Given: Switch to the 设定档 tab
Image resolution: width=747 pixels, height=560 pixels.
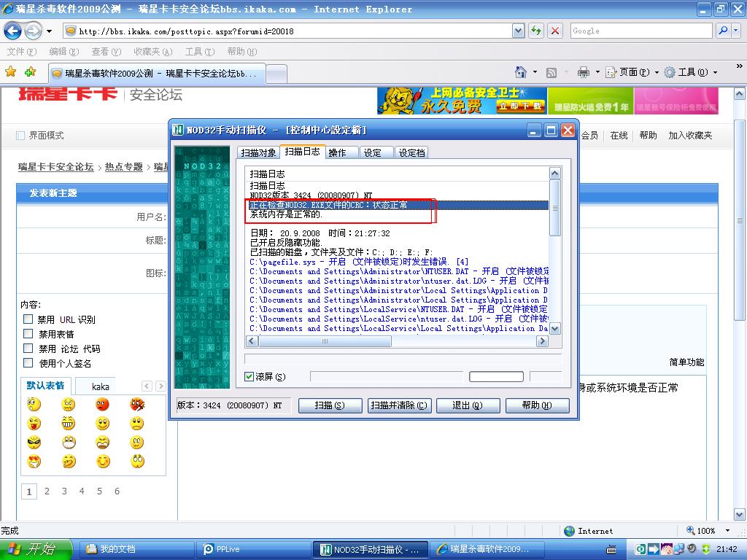Looking at the screenshot, I should [x=411, y=152].
